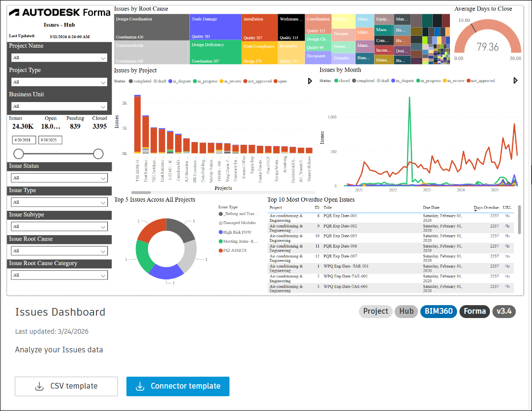Click the Connector template download button

tap(178, 386)
